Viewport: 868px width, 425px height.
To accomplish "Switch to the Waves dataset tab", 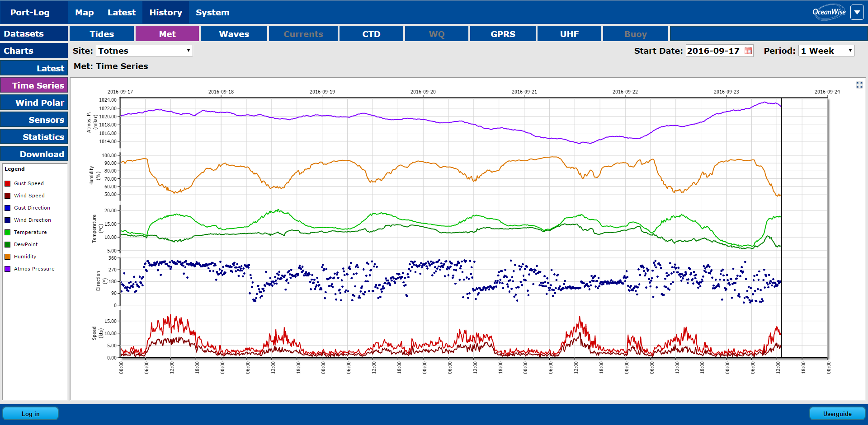I will (234, 34).
